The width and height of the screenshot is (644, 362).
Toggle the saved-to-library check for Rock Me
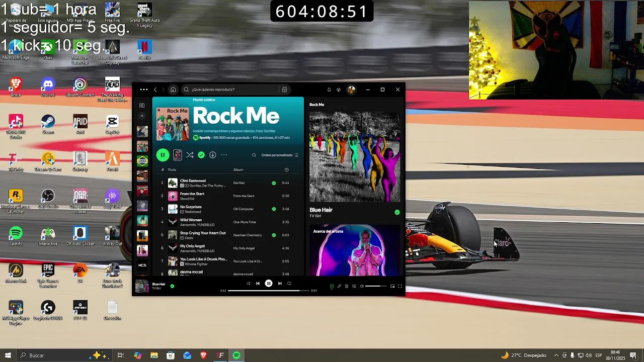click(x=201, y=155)
